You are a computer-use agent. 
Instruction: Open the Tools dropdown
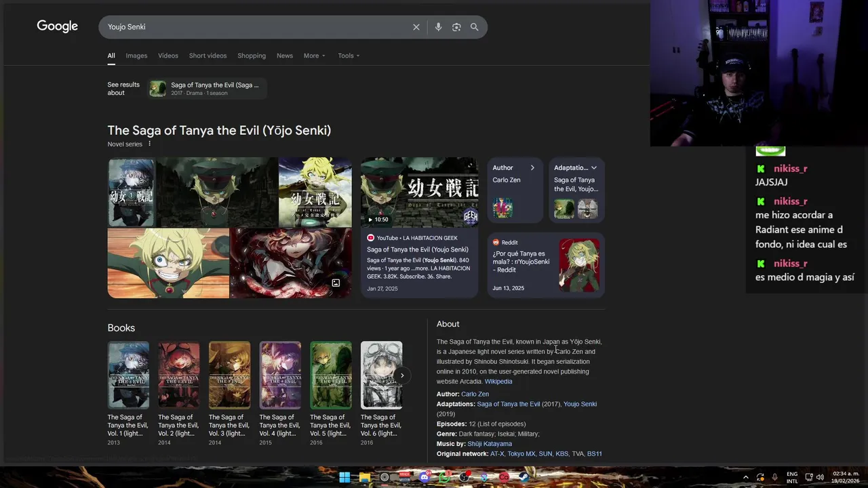point(349,56)
